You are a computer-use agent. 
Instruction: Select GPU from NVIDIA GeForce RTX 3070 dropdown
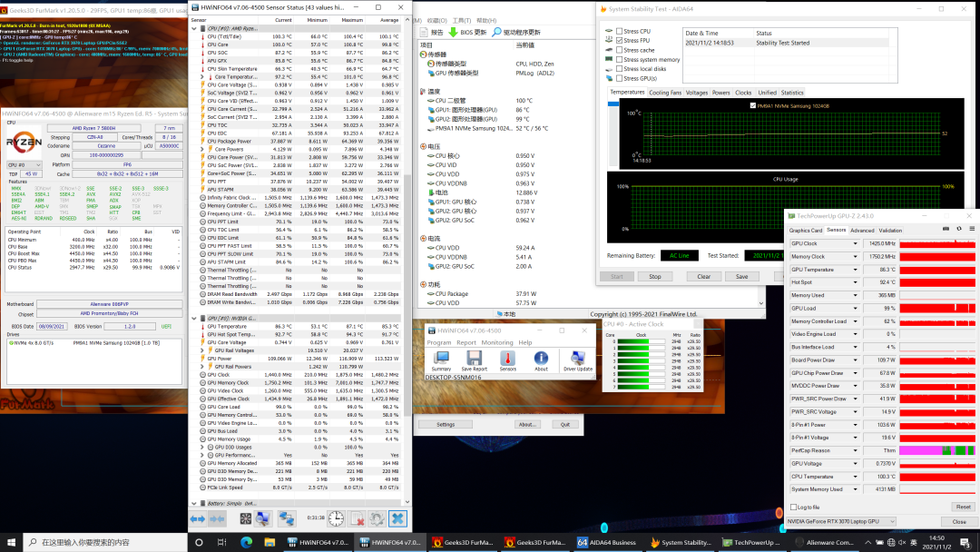[x=841, y=521]
